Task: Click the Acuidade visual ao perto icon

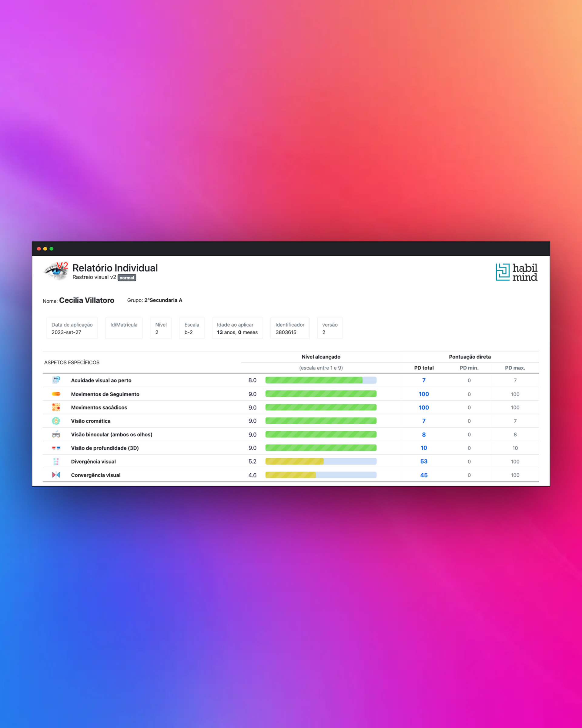Action: [56, 380]
